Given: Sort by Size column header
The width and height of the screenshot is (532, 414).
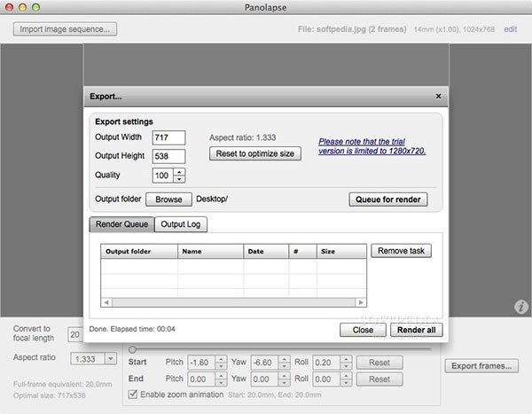Looking at the screenshot, I should pyautogui.click(x=341, y=252).
